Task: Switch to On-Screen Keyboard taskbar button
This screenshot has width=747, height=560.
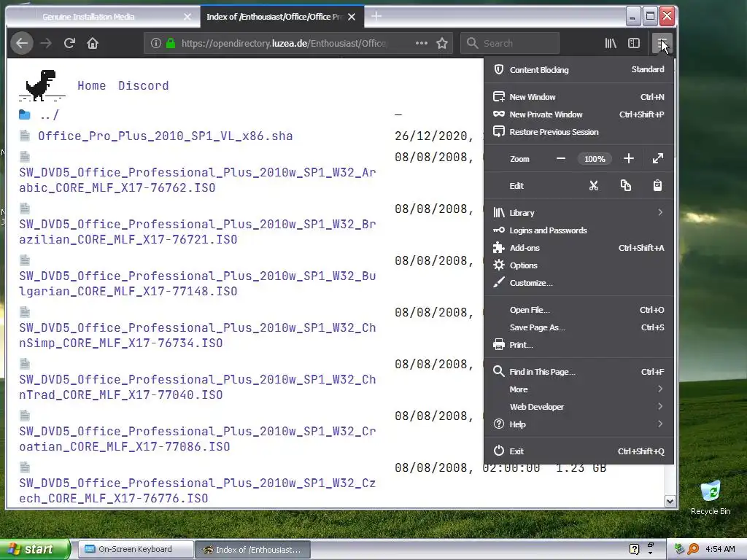Action: 135,550
